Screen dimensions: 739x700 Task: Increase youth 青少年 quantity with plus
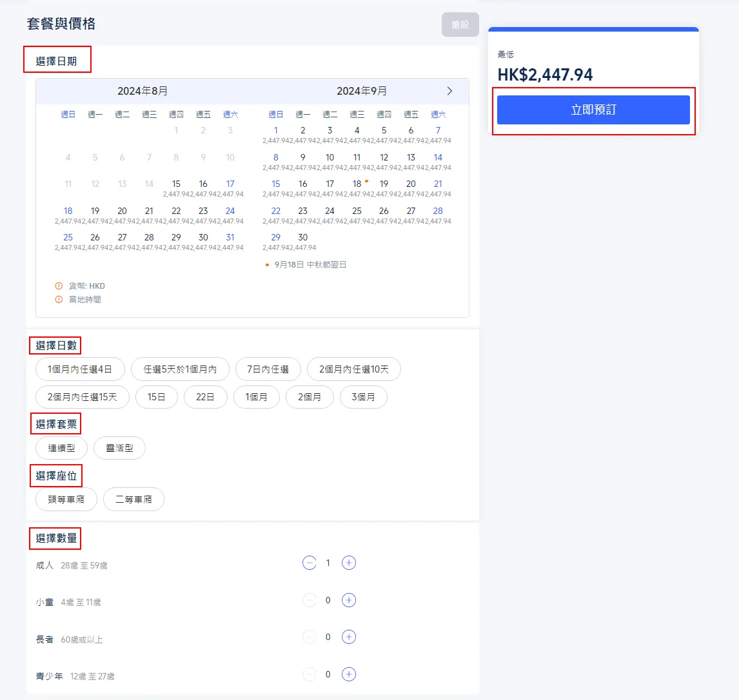tap(349, 674)
